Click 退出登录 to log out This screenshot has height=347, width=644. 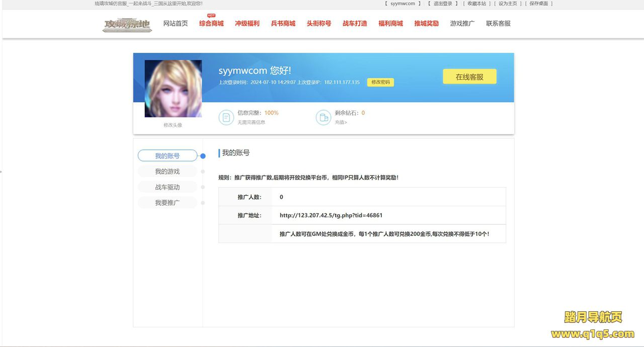point(443,4)
